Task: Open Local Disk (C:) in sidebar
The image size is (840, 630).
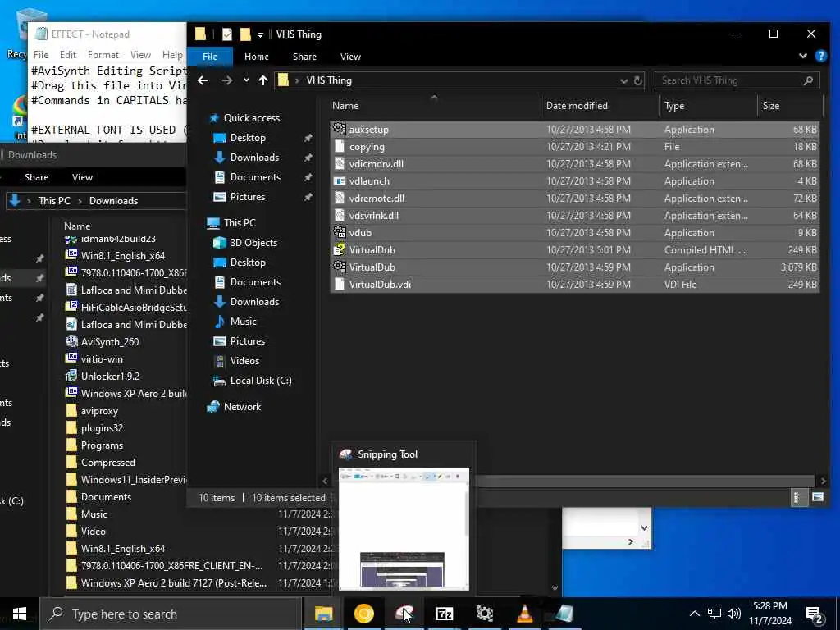Action: [x=260, y=381]
